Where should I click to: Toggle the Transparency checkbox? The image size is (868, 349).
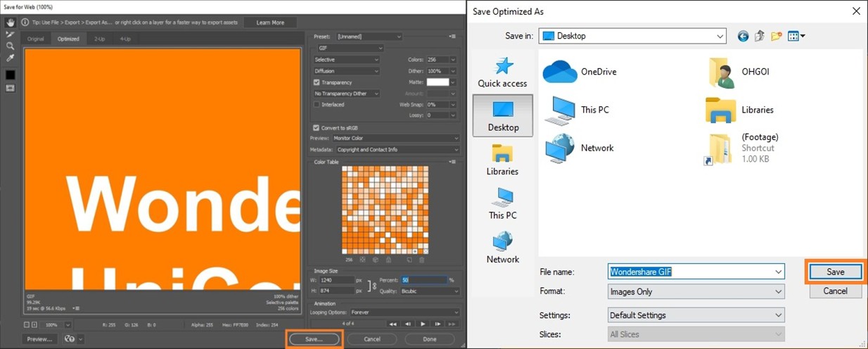(x=317, y=82)
